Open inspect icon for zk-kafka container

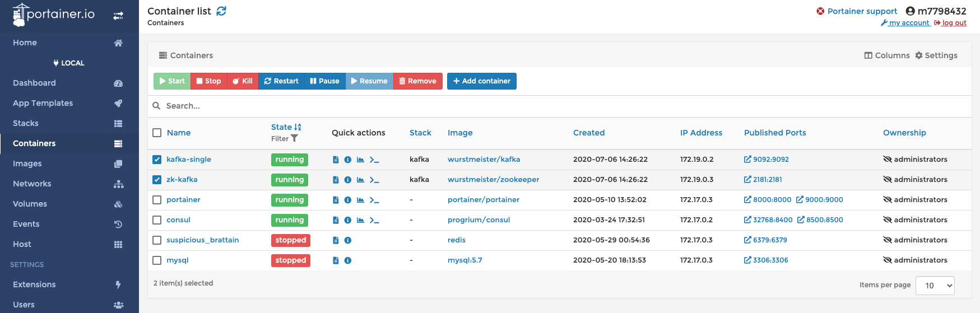point(347,180)
